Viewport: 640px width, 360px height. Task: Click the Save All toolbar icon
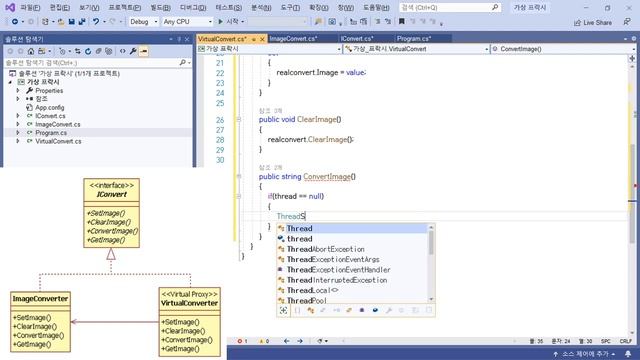coord(82,22)
